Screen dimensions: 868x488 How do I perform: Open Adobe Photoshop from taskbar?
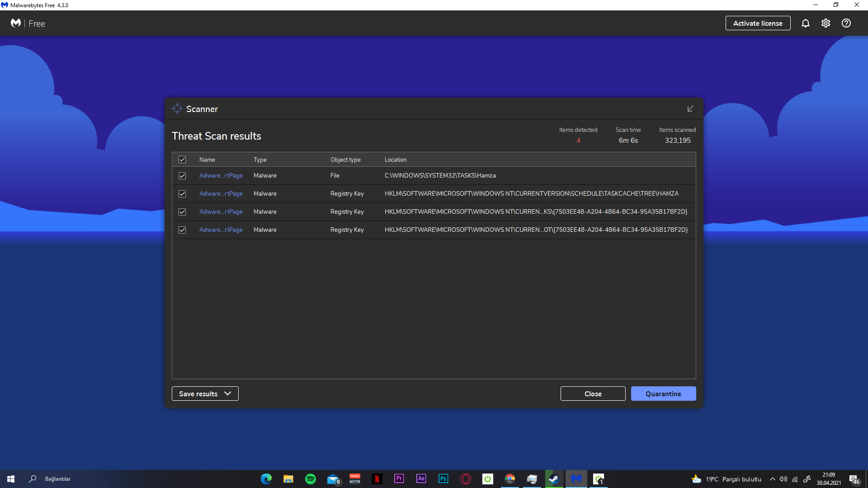point(443,479)
